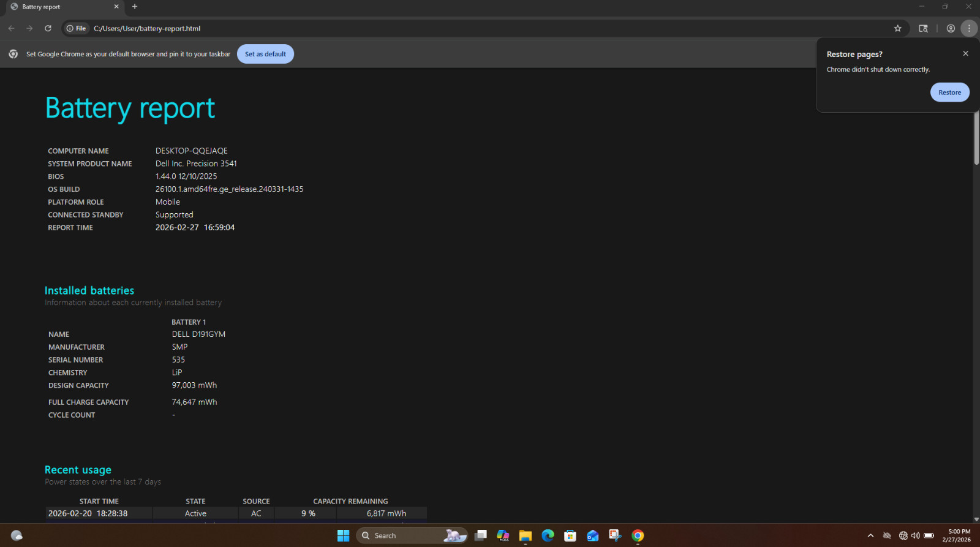Click the report time 2026-02-27 16:59:04
This screenshot has height=547, width=980.
pyautogui.click(x=195, y=227)
